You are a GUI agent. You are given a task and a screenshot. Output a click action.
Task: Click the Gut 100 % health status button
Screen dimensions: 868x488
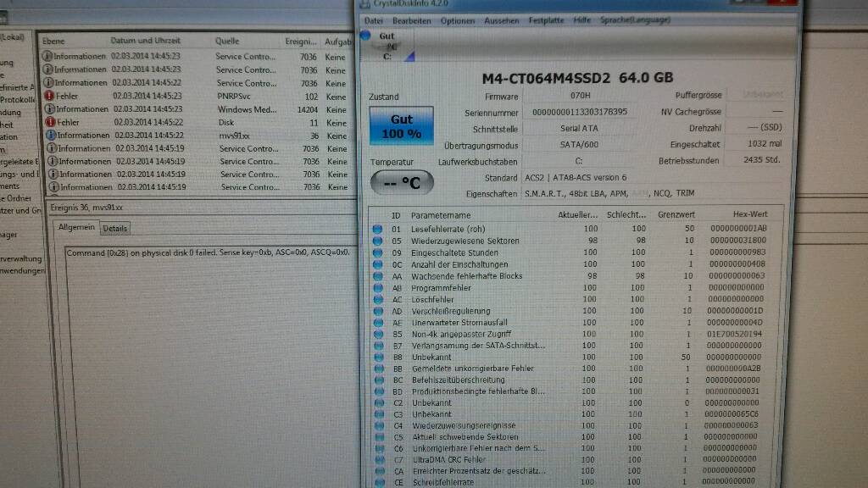click(401, 126)
